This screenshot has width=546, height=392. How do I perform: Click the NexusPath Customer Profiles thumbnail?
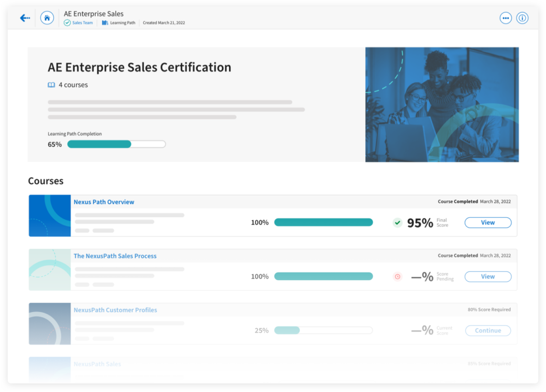50,324
